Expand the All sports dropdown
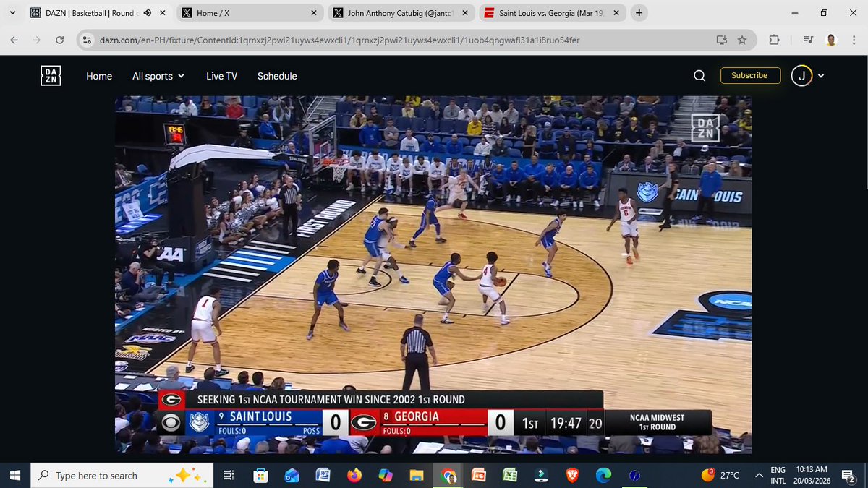 click(x=158, y=76)
